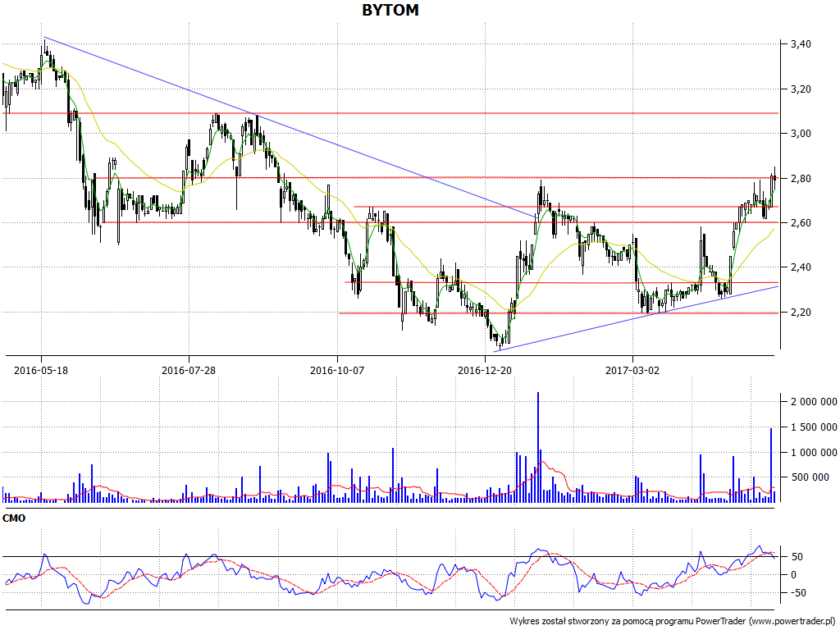The width and height of the screenshot is (840, 630).
Task: Click the volume bar peaking near 1 500 000
Action: point(771,465)
